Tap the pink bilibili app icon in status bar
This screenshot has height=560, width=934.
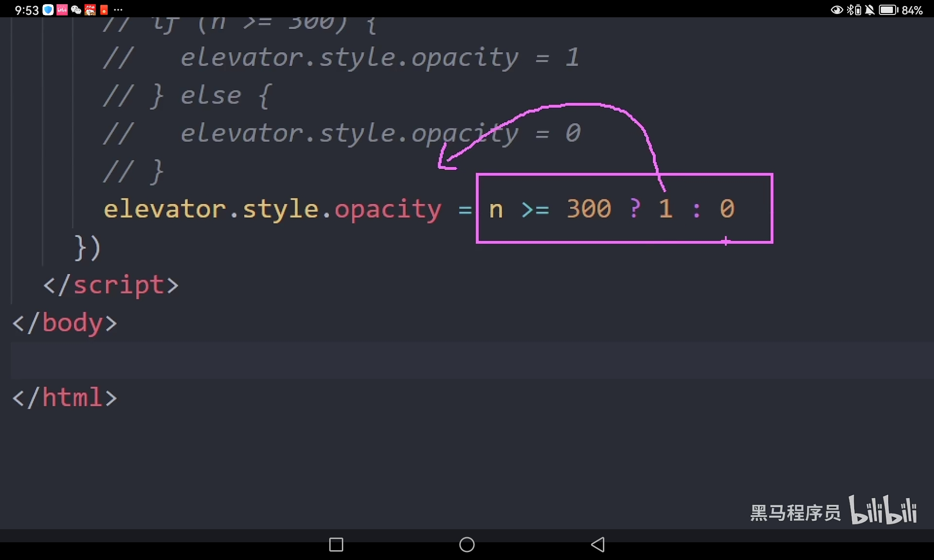coord(62,10)
